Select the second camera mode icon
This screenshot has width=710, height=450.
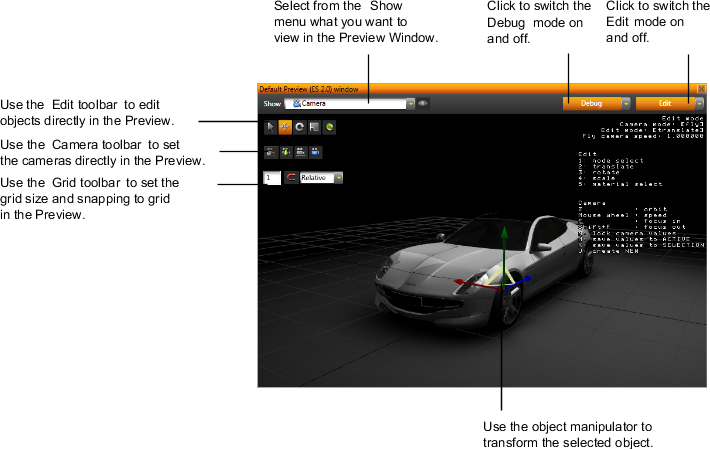285,153
